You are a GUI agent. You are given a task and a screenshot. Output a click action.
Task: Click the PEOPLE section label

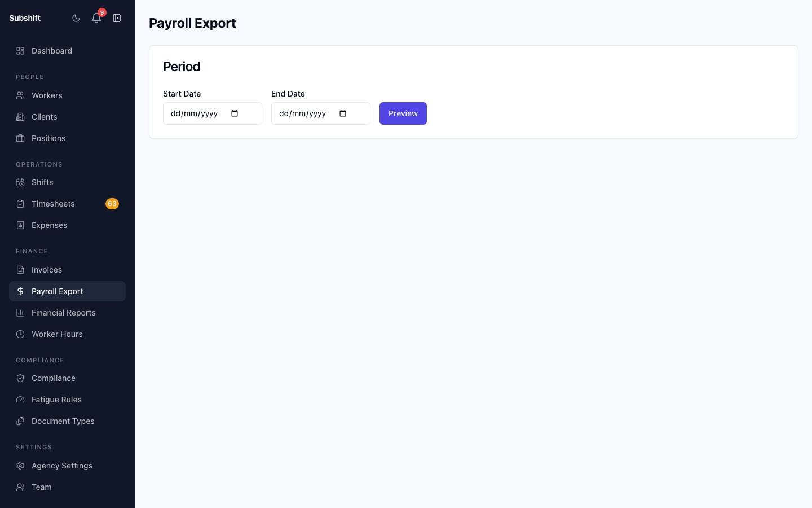pos(30,77)
